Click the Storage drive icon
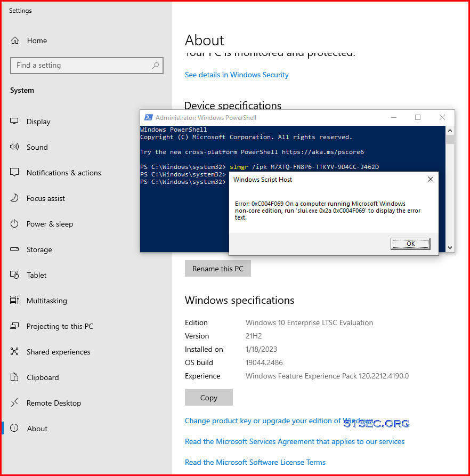The height and width of the screenshot is (476, 470). 14,249
